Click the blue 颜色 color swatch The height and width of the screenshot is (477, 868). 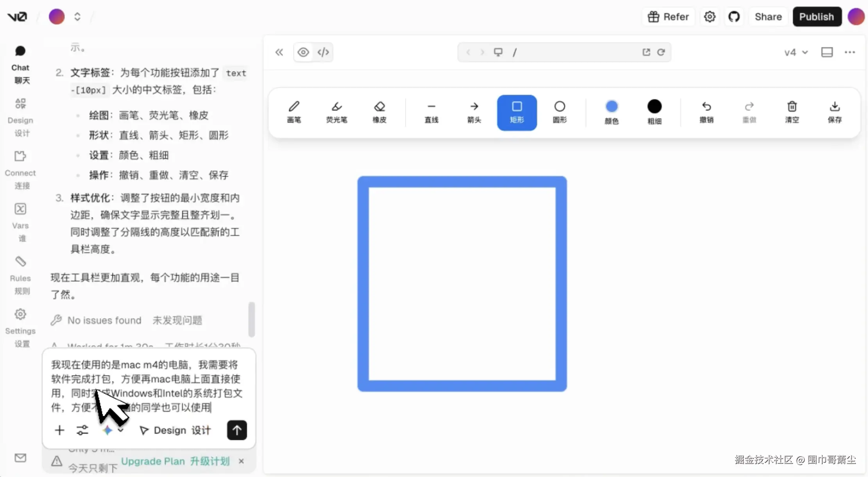(x=611, y=106)
